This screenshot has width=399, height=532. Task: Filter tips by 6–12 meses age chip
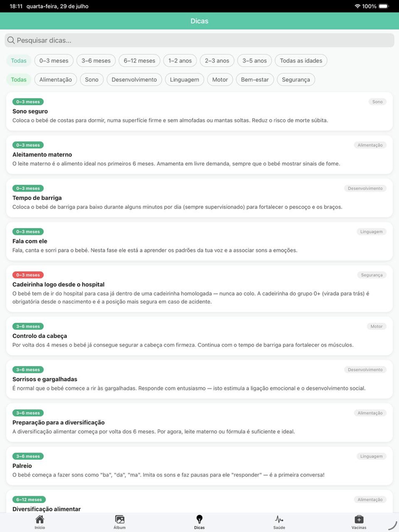tap(139, 61)
